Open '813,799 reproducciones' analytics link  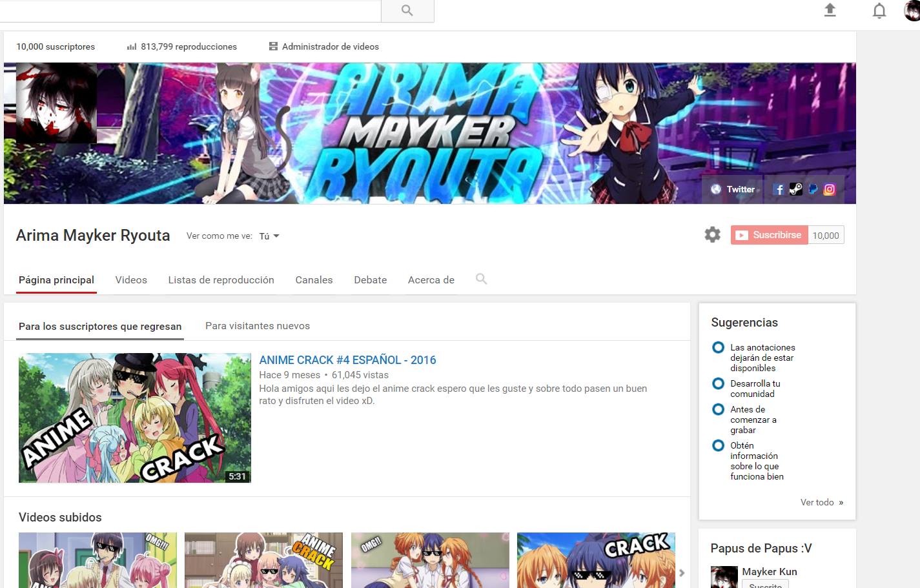coord(182,46)
